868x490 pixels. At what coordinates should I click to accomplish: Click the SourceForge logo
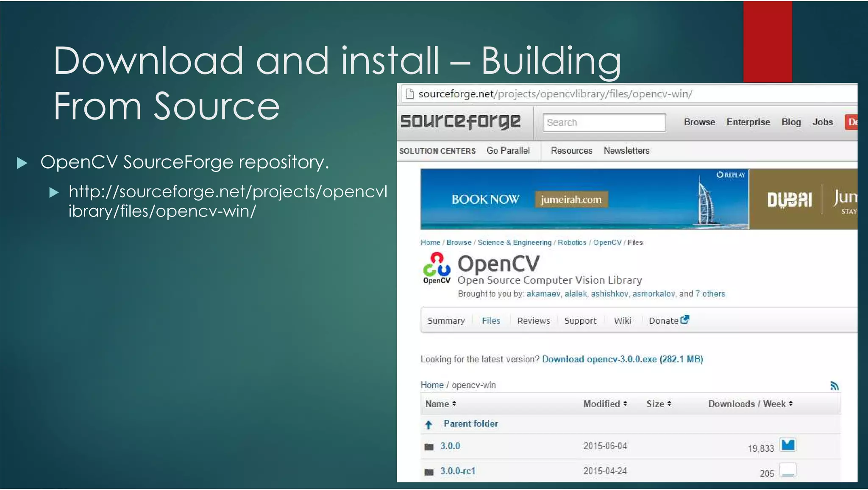460,122
